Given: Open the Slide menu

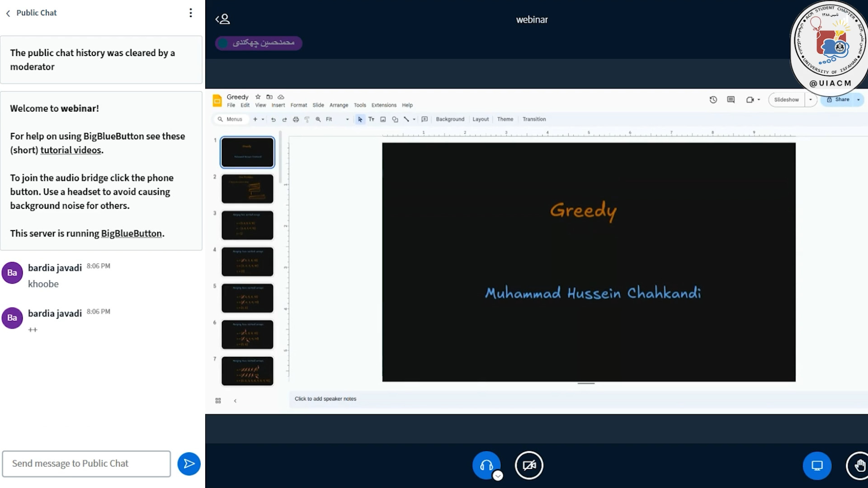Looking at the screenshot, I should 318,105.
